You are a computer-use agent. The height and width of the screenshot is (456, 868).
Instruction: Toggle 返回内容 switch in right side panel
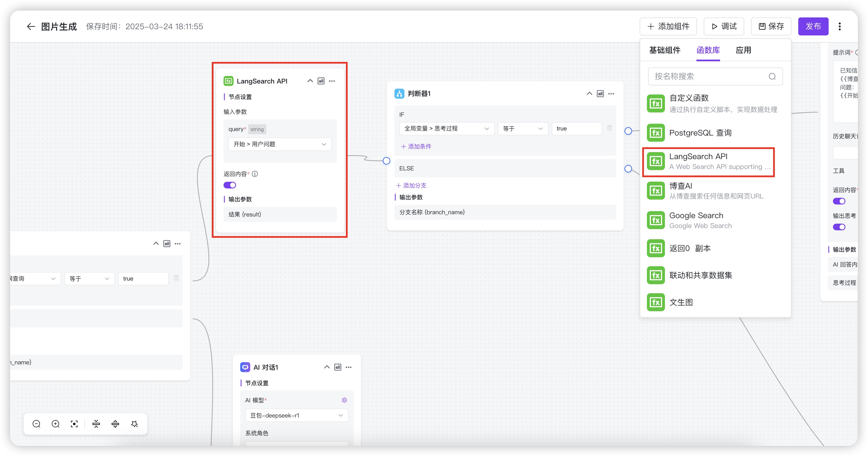(839, 201)
